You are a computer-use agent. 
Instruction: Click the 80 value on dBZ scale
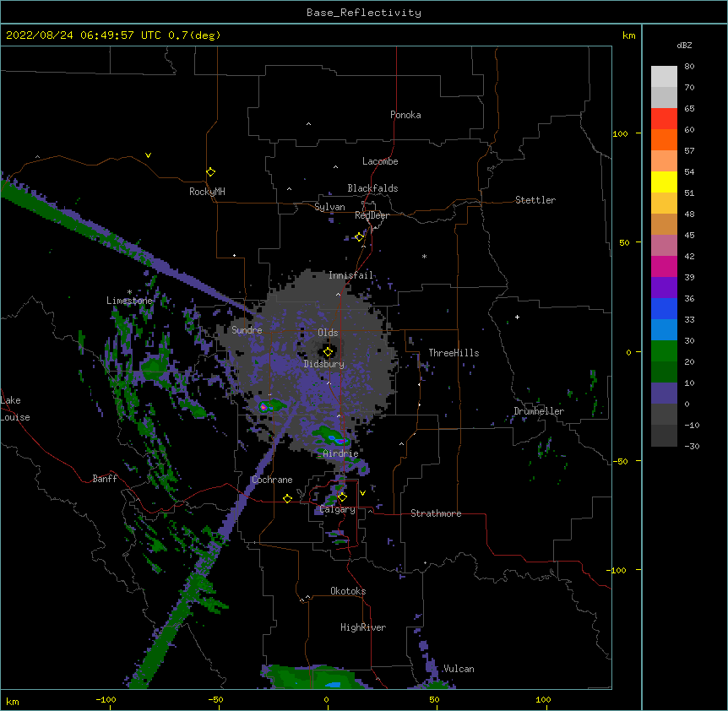point(689,67)
